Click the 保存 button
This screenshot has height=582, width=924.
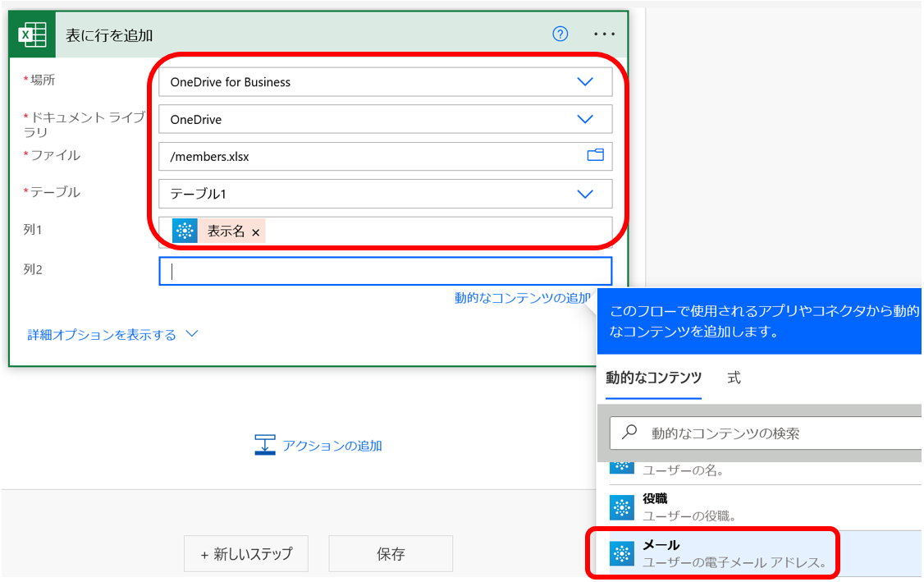[391, 554]
